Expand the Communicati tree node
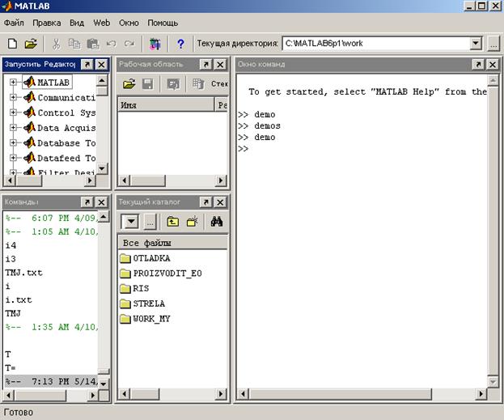This screenshot has width=504, height=420. pos(13,97)
